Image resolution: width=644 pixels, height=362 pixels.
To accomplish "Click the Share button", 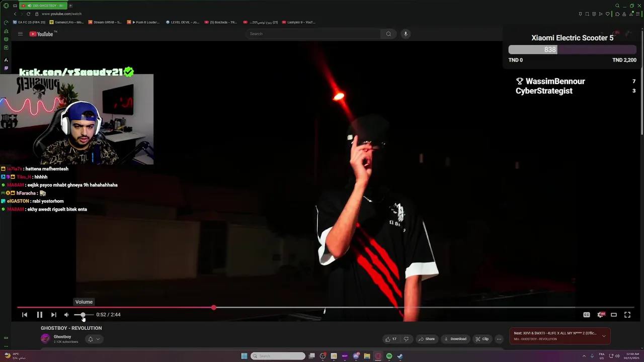I will point(427,339).
